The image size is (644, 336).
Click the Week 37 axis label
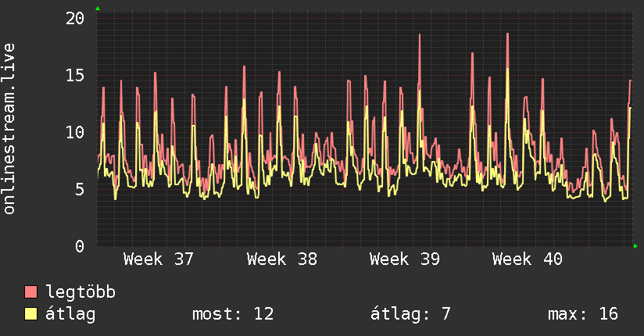click(x=158, y=259)
